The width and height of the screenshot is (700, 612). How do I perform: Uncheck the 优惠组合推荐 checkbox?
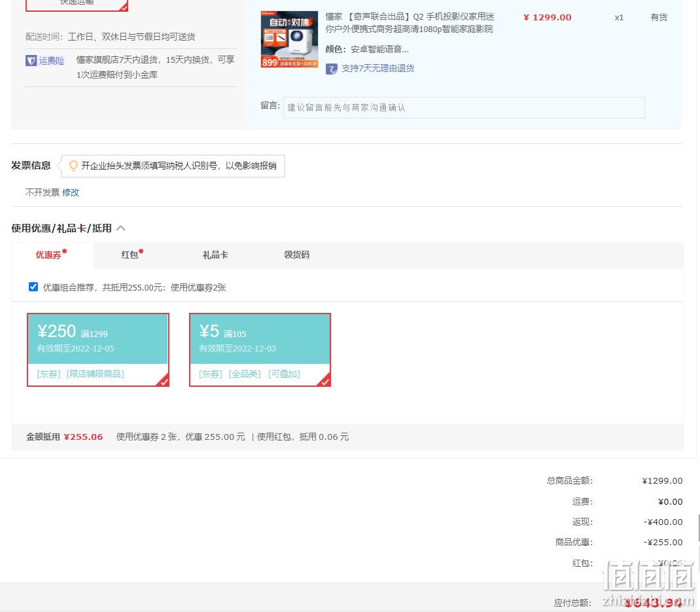33,287
